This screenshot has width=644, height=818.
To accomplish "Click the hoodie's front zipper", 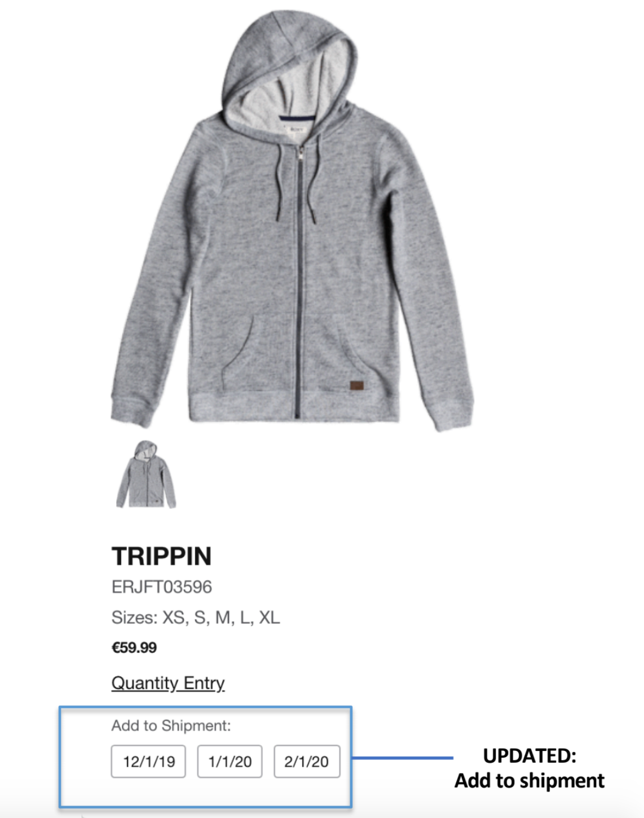I will 298,281.
